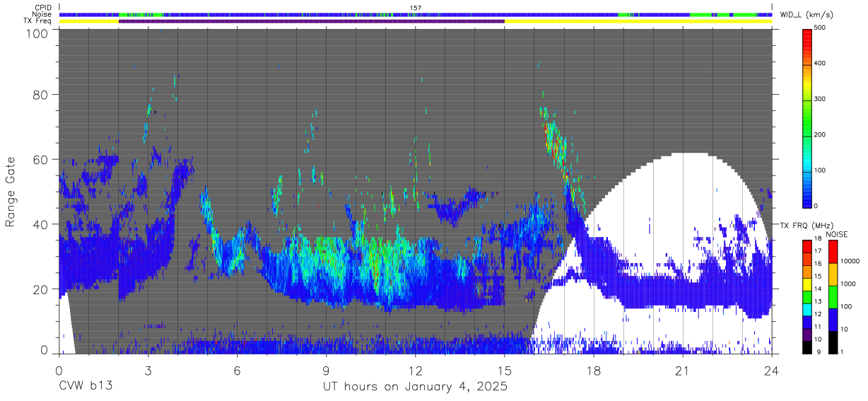Click the CPID label at top left

(42, 8)
